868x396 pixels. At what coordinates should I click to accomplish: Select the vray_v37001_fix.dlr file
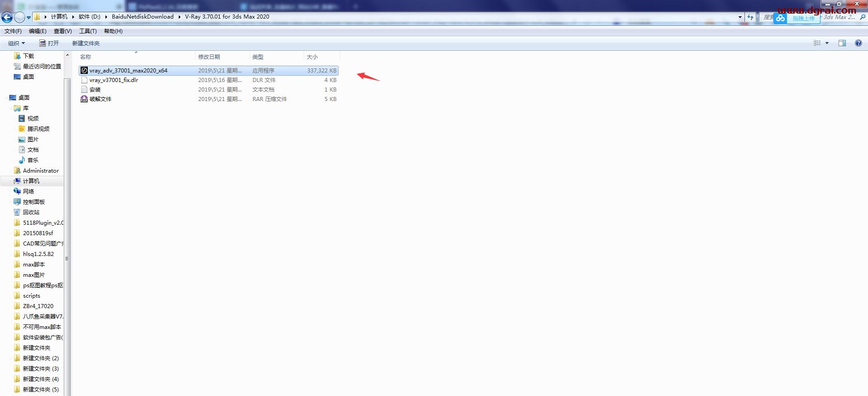[114, 80]
